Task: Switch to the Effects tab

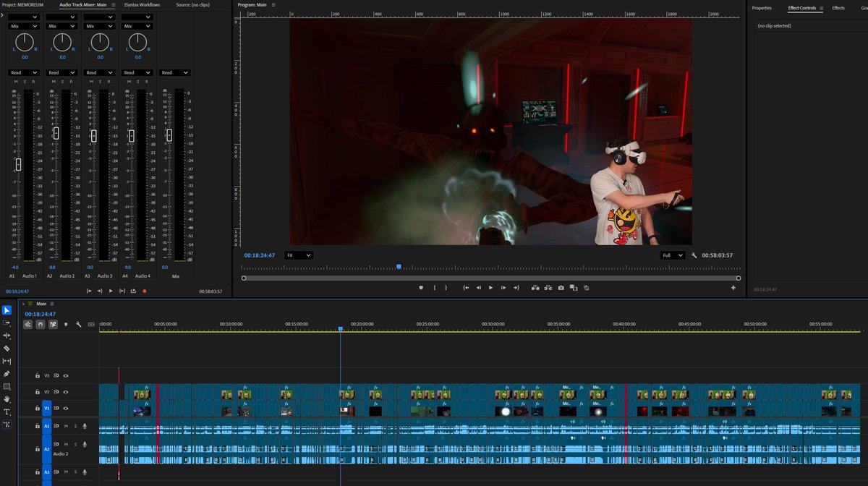Action: 838,8
